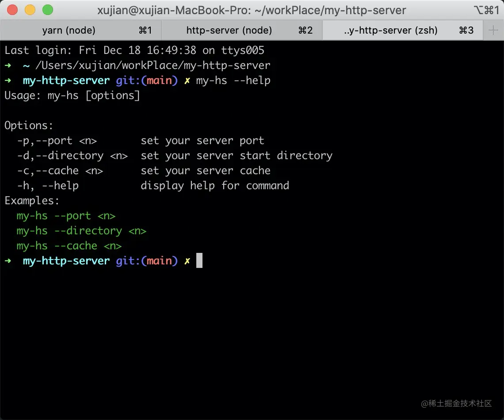
Task: Click the '-h, --help' option
Action: 48,185
